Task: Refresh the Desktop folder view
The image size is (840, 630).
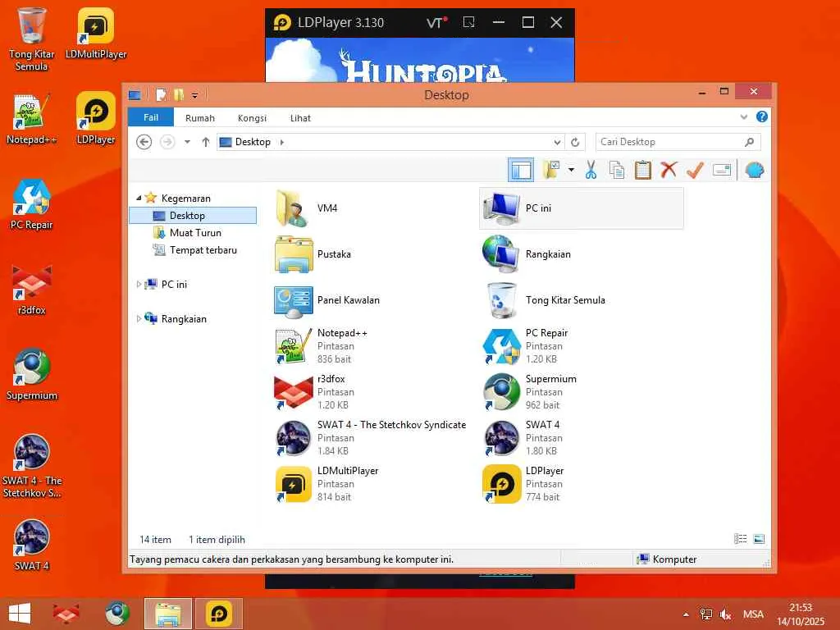Action: click(575, 143)
